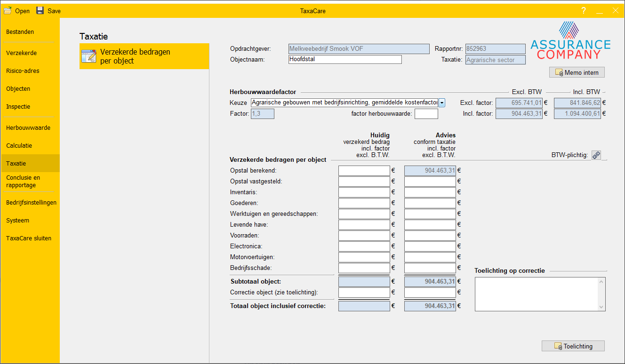Focus the Inventaris huidig bedrag field
Screen dimensions: 625x364
click(364, 192)
